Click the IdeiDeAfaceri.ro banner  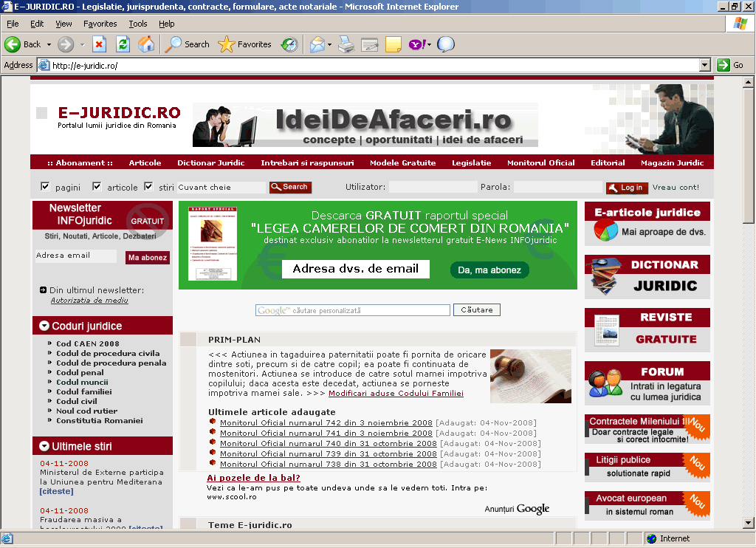coord(365,125)
